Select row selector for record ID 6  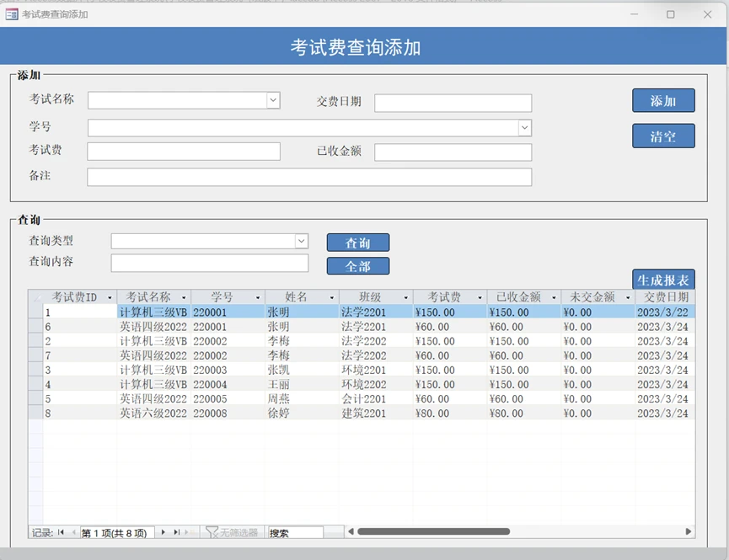(35, 327)
